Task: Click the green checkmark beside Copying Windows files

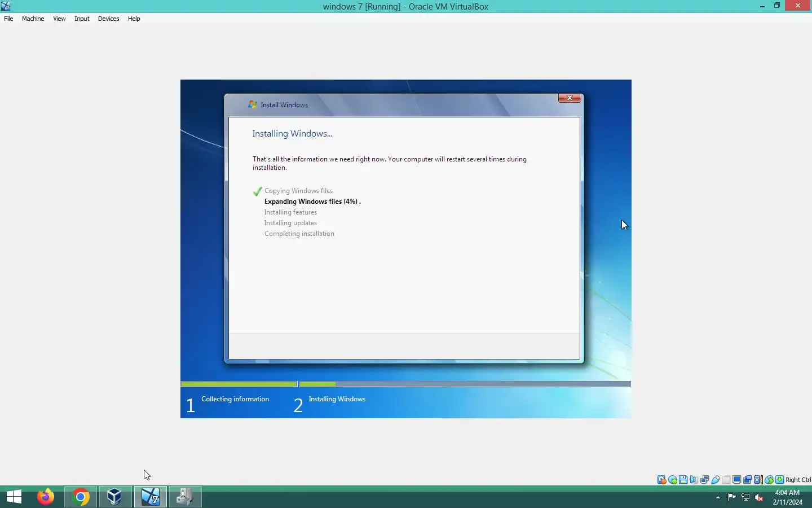Action: (257, 191)
